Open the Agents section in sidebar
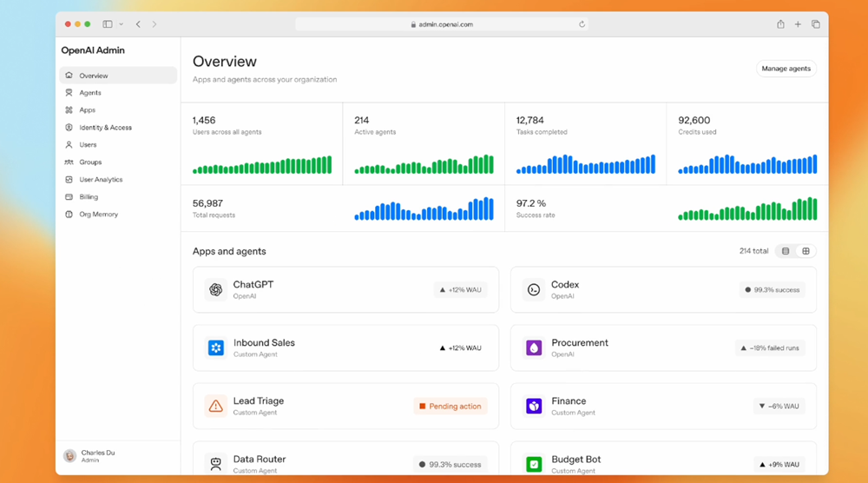This screenshot has width=868, height=483. pyautogui.click(x=90, y=93)
